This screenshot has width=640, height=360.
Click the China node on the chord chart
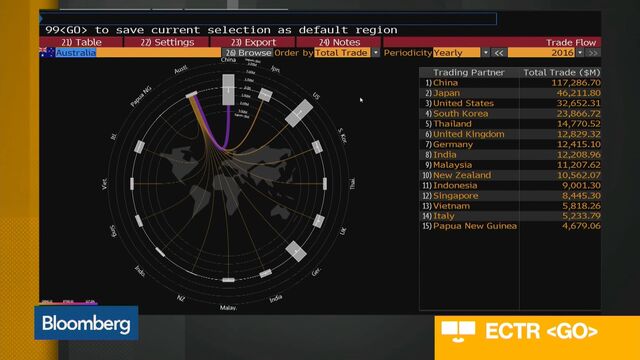coord(228,89)
